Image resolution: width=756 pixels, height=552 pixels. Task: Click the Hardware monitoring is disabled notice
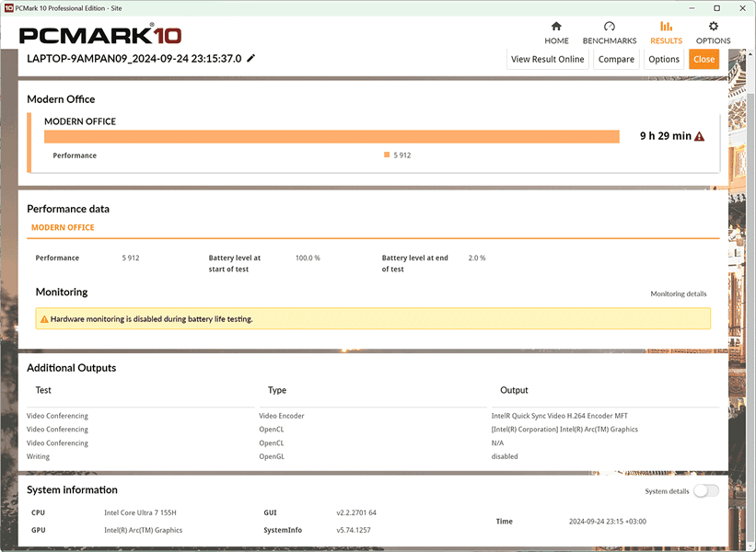tap(373, 319)
